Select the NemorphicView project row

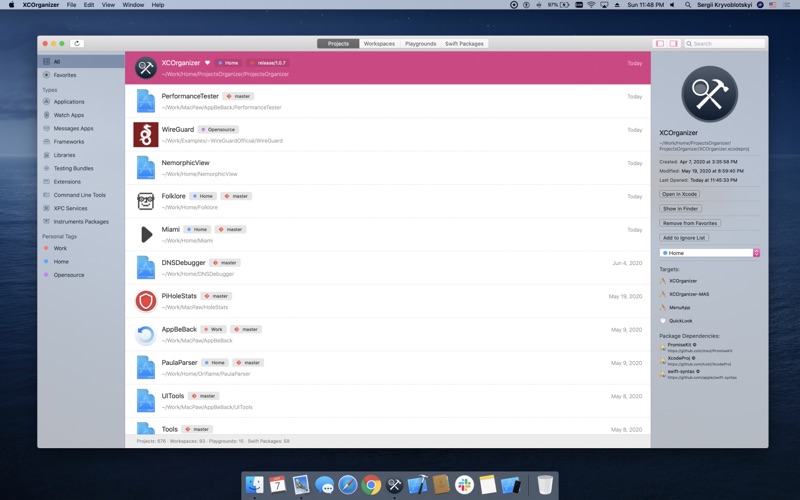tap(388, 168)
